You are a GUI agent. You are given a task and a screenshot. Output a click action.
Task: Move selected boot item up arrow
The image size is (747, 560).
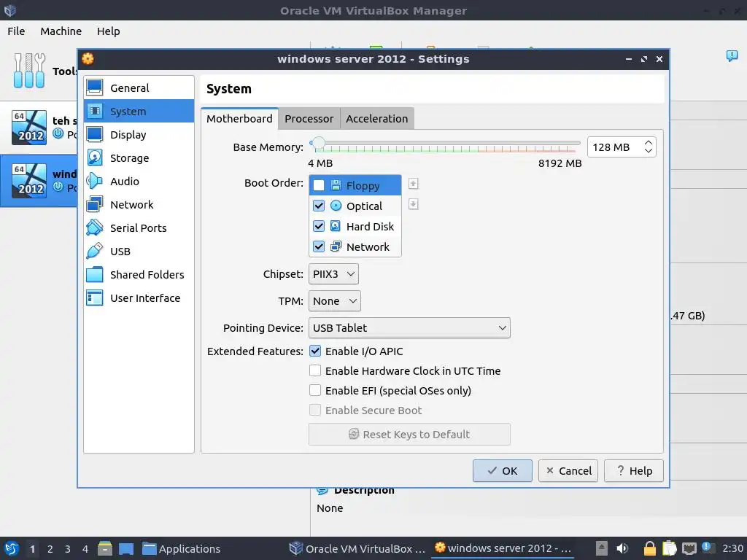[x=413, y=184]
